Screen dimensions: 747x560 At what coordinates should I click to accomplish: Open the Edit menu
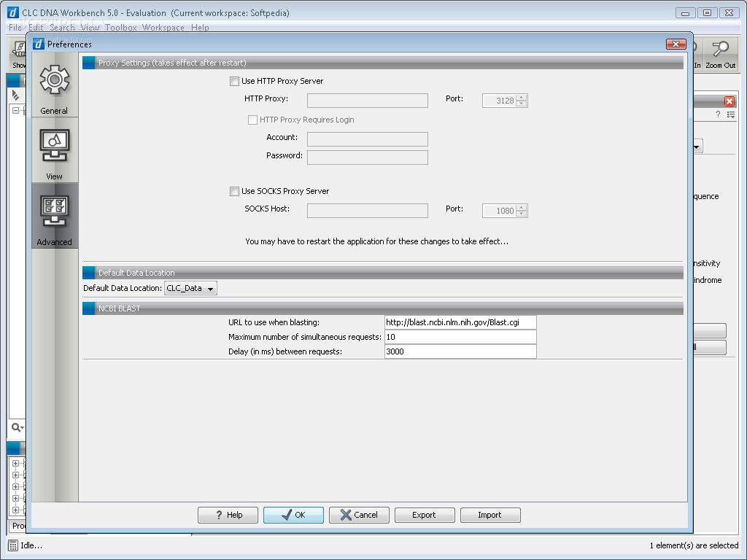(x=36, y=28)
